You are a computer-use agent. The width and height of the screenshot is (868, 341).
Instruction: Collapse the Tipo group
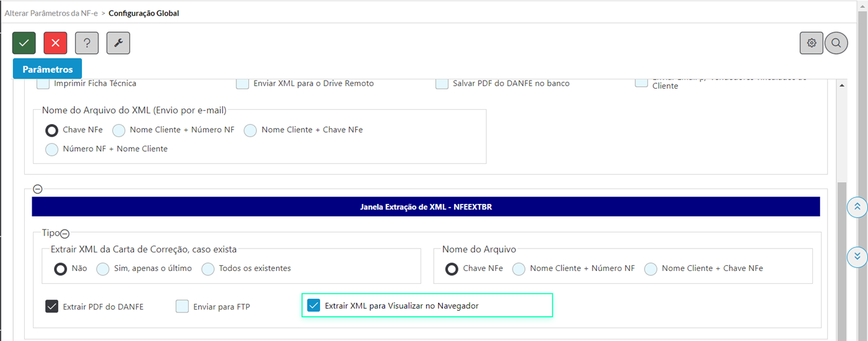[x=65, y=234]
